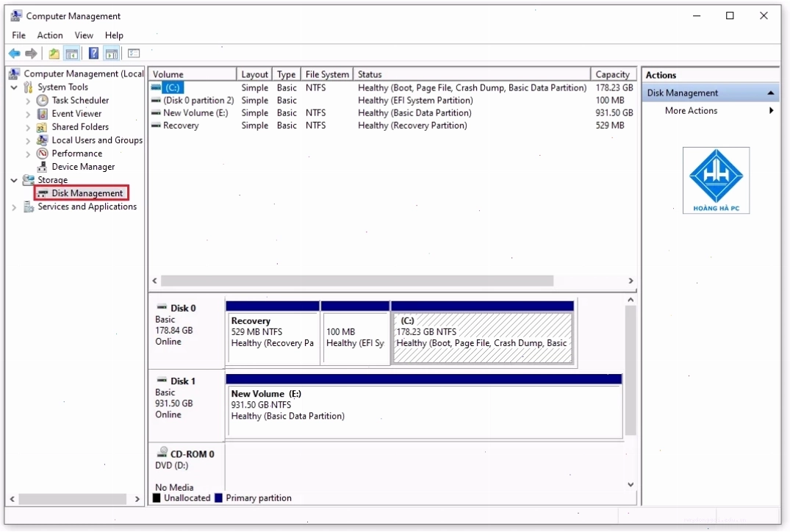Viewport: 790px width, 532px height.
Task: Click the Forward arrow toolbar icon
Action: (32, 54)
